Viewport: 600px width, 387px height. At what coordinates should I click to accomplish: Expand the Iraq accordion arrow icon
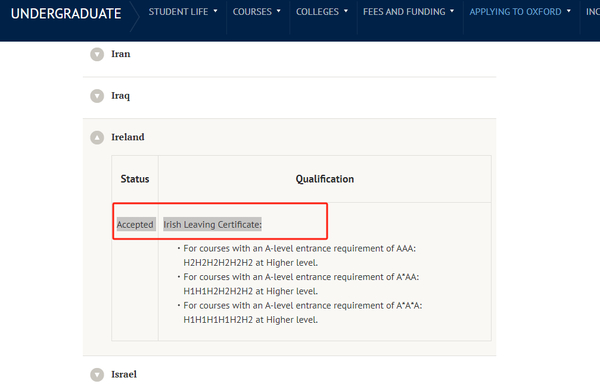pyautogui.click(x=97, y=96)
